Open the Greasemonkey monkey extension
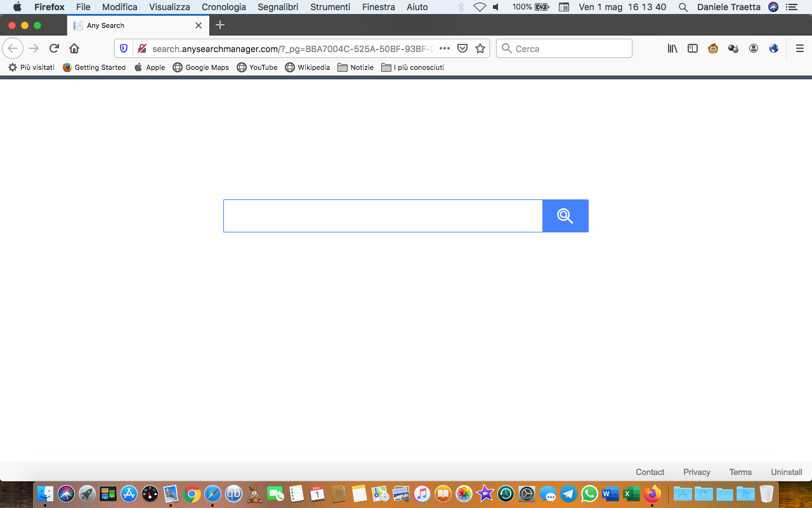This screenshot has height=508, width=812. 713,48
